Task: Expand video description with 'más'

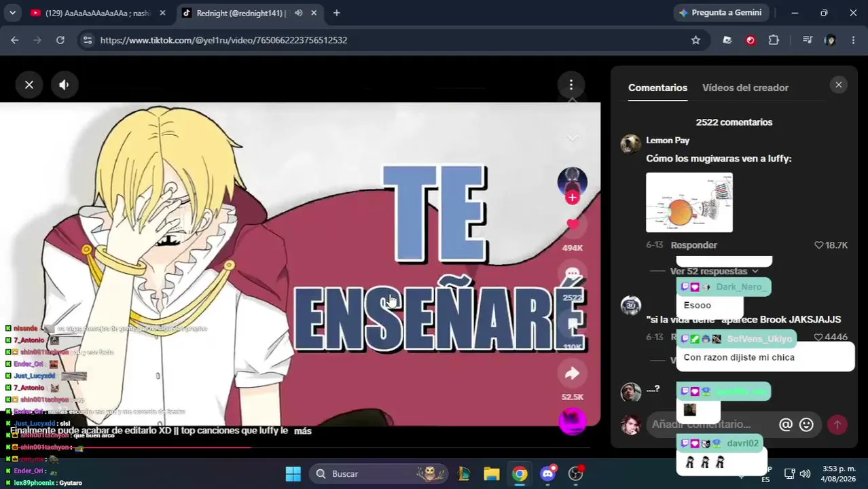Action: point(303,431)
